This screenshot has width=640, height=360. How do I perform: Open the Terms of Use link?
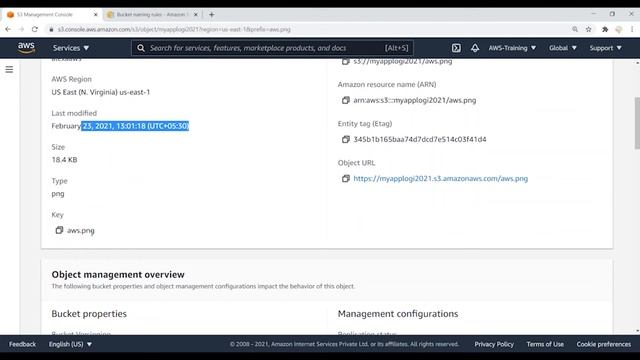click(x=545, y=344)
